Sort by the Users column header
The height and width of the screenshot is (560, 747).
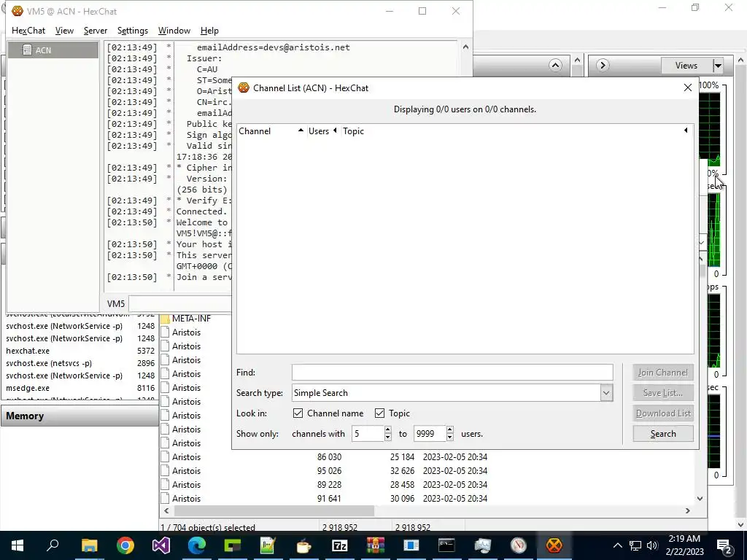click(x=322, y=131)
